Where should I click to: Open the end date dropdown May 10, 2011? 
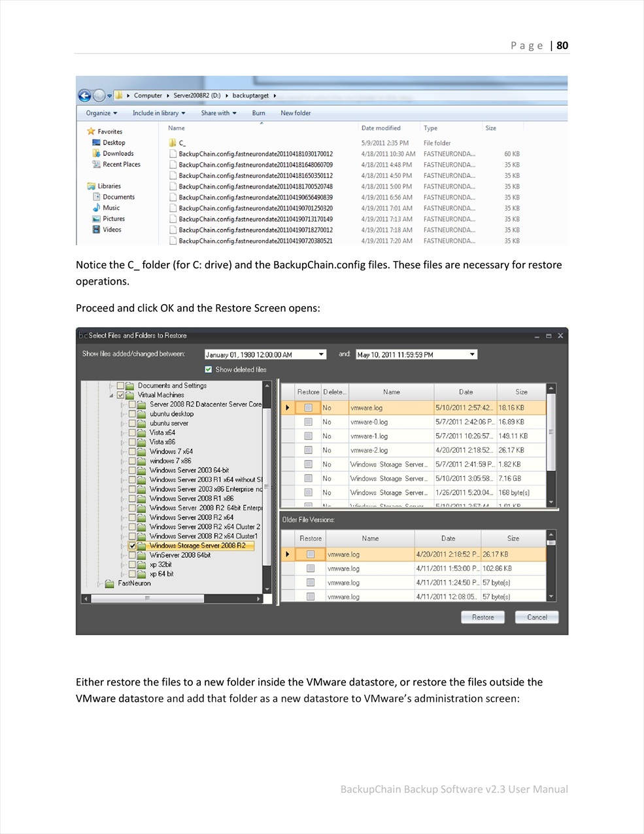tap(472, 355)
